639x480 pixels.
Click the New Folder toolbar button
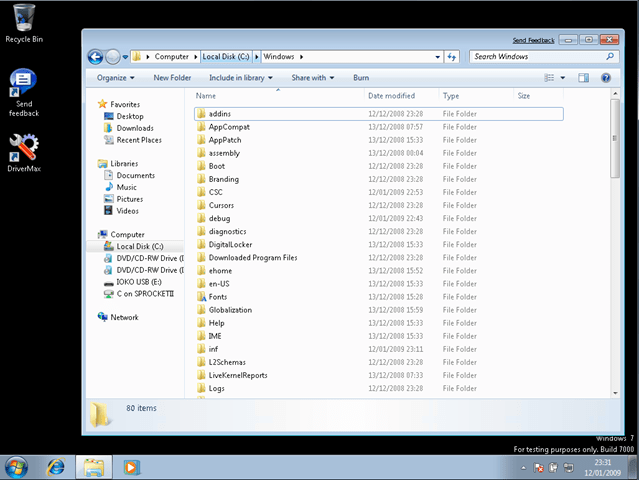tap(172, 78)
